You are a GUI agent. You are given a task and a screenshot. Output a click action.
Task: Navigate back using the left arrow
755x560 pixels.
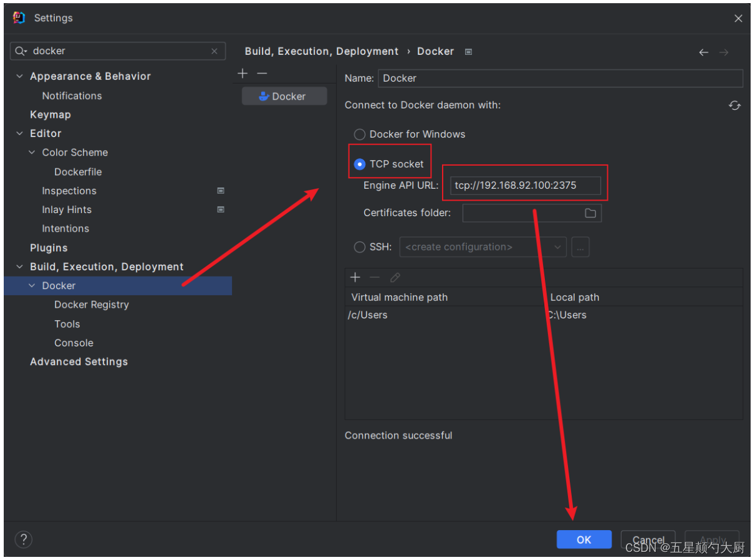tap(704, 52)
